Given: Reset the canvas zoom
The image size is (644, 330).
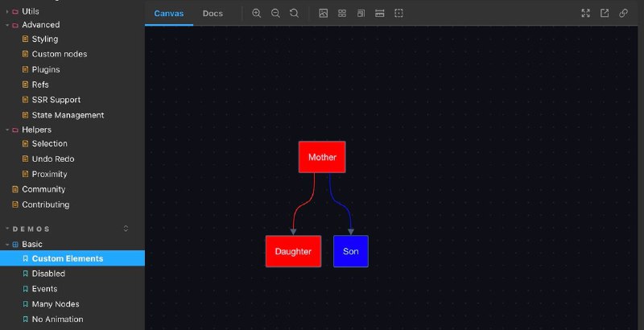Looking at the screenshot, I should [294, 13].
